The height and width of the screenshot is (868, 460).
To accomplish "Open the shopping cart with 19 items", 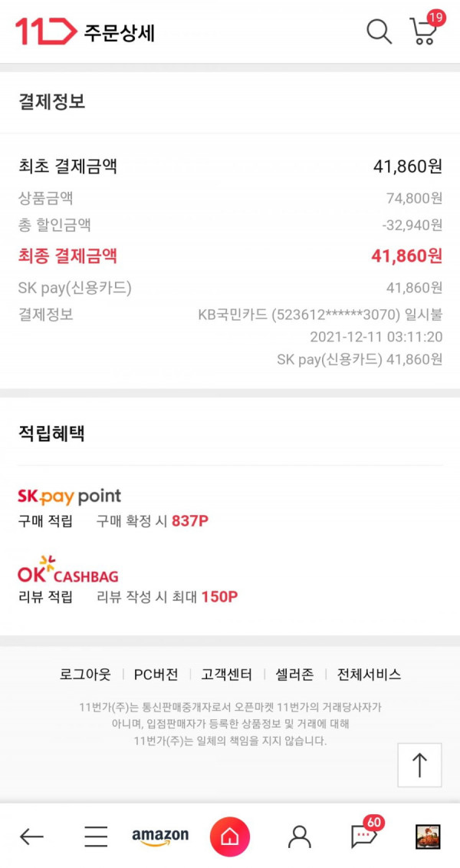I will click(x=426, y=29).
